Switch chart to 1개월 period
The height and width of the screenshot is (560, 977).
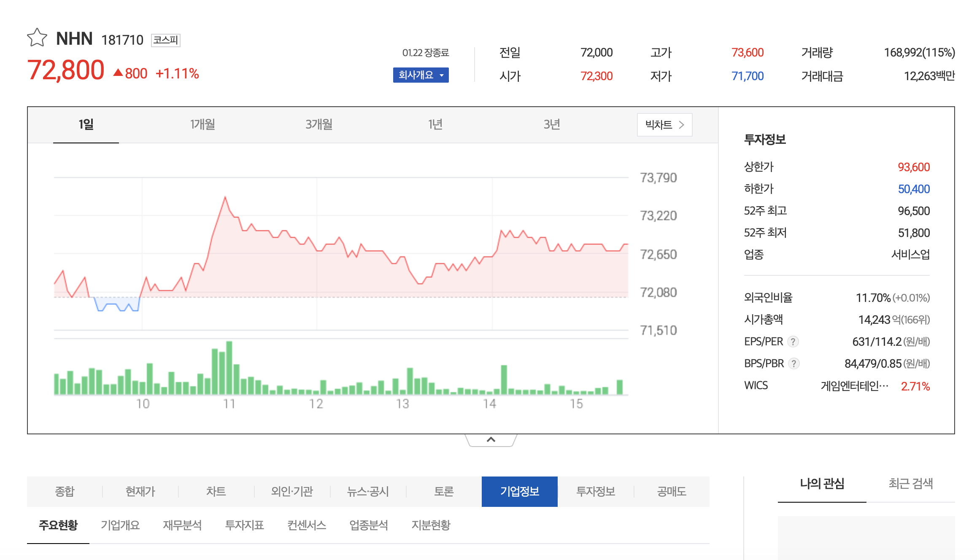point(202,124)
